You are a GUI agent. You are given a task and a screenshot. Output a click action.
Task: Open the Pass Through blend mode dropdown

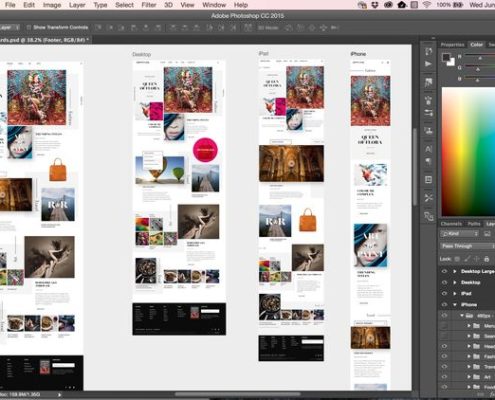(467, 246)
